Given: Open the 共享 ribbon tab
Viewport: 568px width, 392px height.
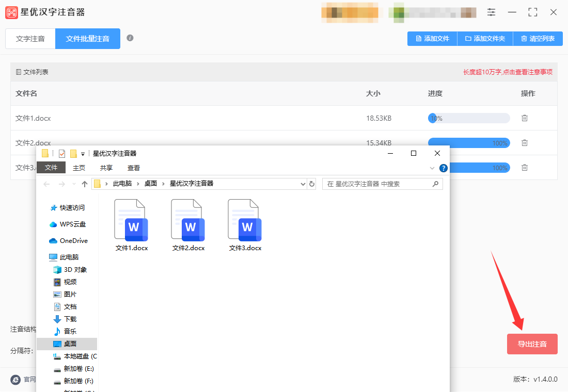Looking at the screenshot, I should click(106, 168).
